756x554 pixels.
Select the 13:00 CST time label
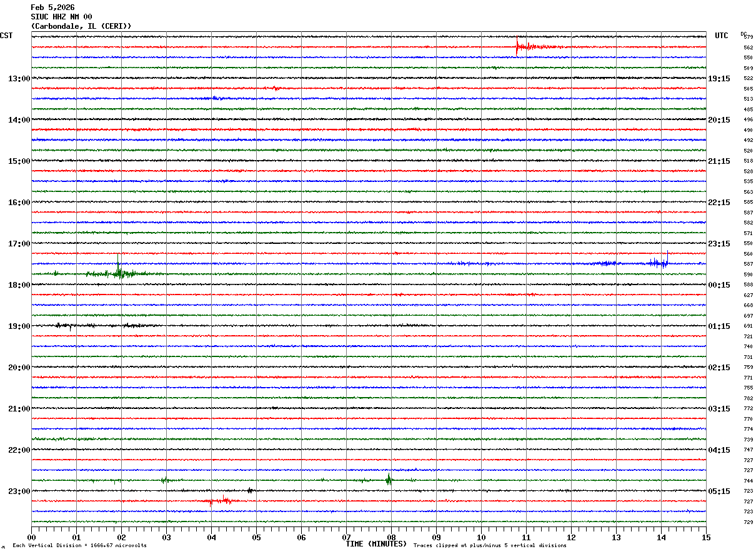point(19,79)
